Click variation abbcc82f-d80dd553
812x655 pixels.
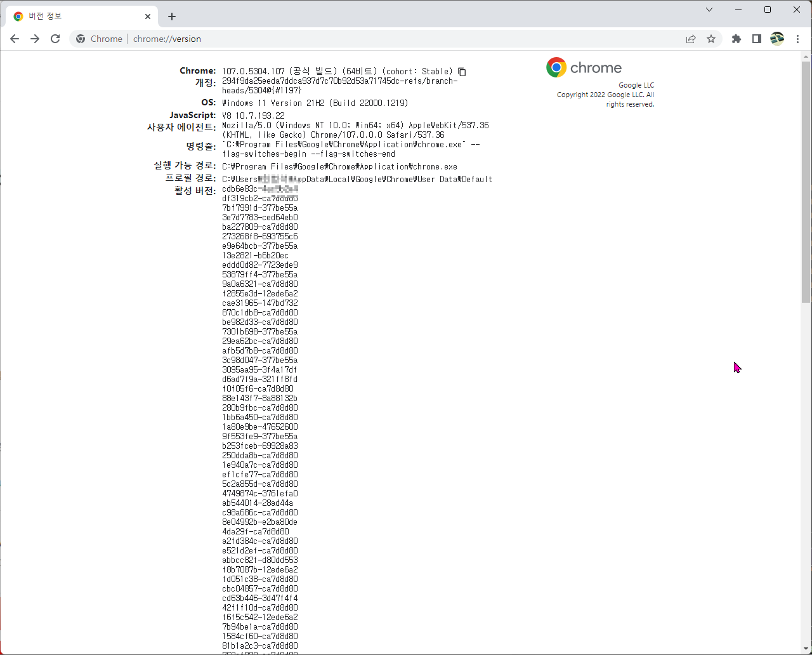[x=259, y=560]
